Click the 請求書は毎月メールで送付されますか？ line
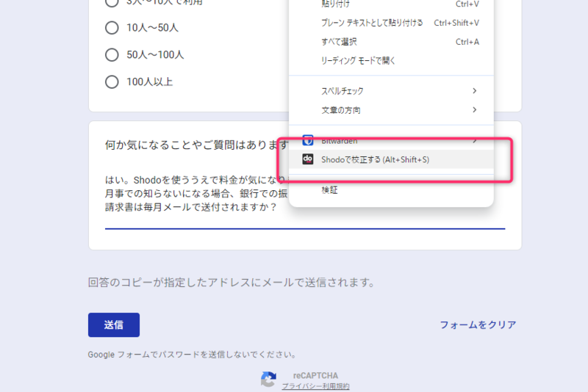This screenshot has height=392, width=588. (x=191, y=207)
